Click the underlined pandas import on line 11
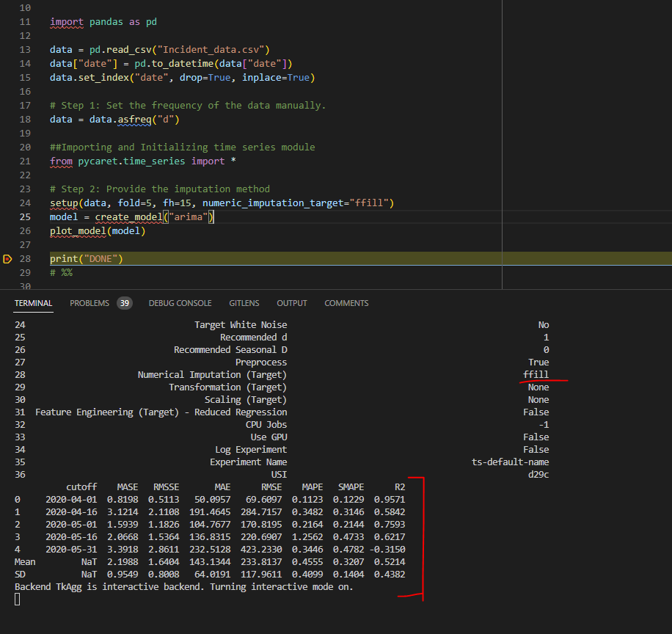The width and height of the screenshot is (672, 634). pyautogui.click(x=67, y=21)
